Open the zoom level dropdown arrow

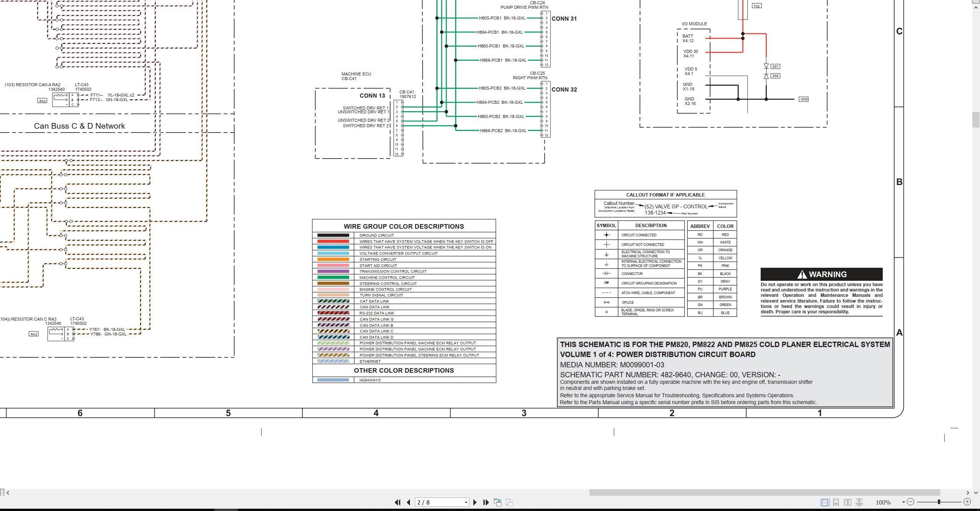tap(903, 502)
